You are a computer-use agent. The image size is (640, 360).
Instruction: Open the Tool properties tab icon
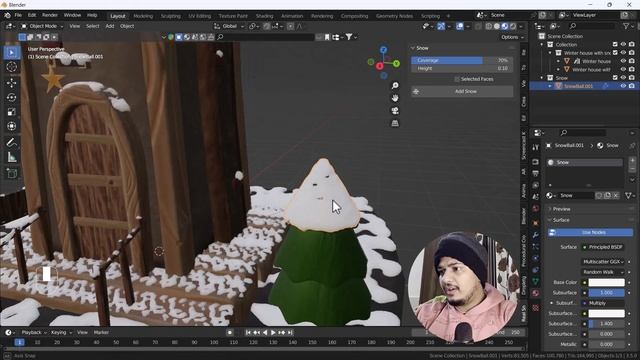coord(536,147)
